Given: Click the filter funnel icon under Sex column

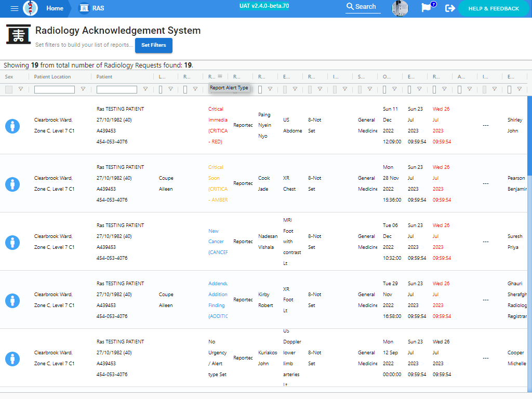Looking at the screenshot, I should [21, 89].
